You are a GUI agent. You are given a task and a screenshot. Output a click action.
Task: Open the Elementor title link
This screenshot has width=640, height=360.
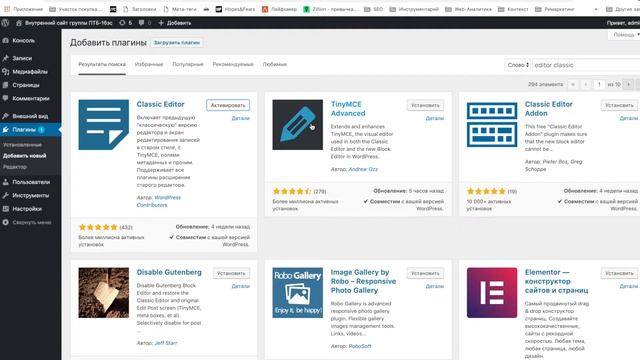click(557, 281)
